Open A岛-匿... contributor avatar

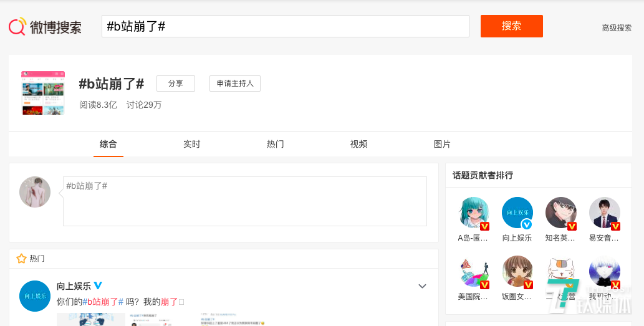click(x=474, y=213)
